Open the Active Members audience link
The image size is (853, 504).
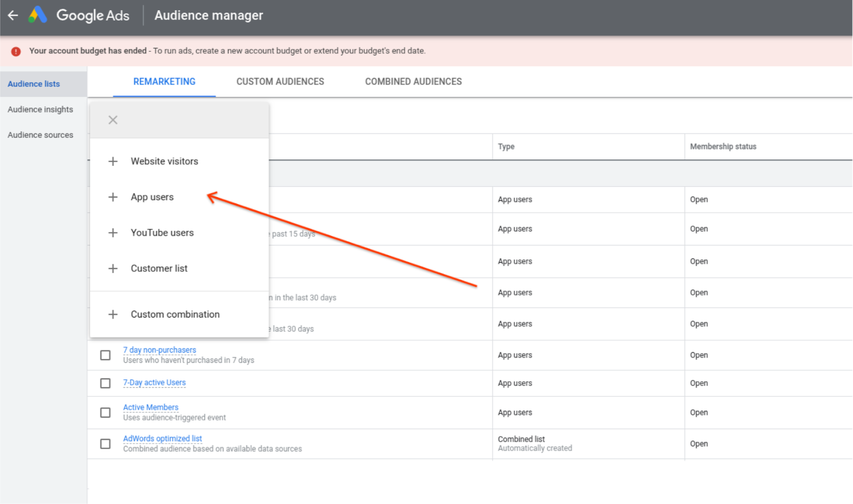(151, 407)
